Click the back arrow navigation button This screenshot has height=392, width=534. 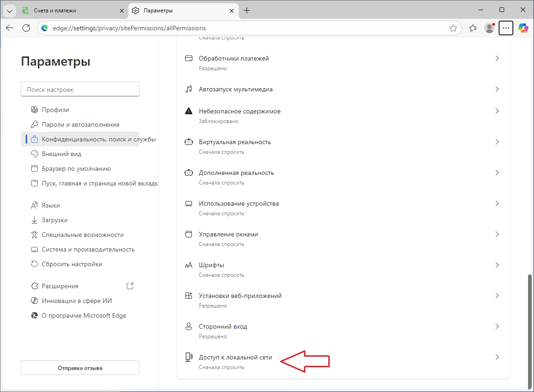tap(10, 28)
